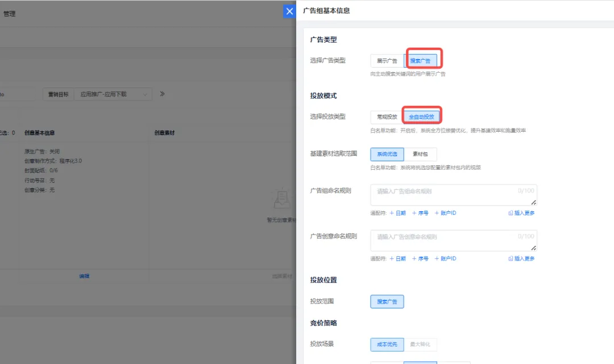This screenshot has width=614, height=364.
Task: Click 行动号召: 无 text
Action: pyautogui.click(x=40, y=180)
